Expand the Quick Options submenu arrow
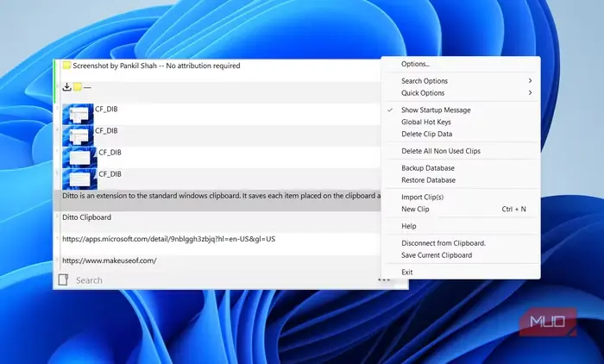 [530, 93]
